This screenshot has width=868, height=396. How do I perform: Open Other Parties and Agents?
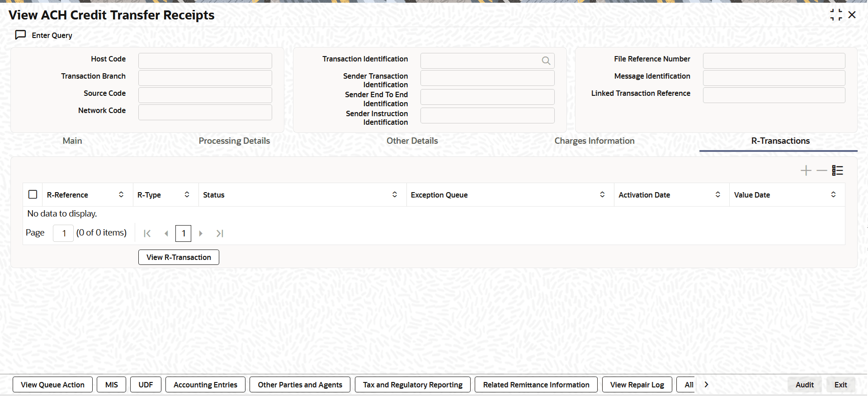(300, 385)
